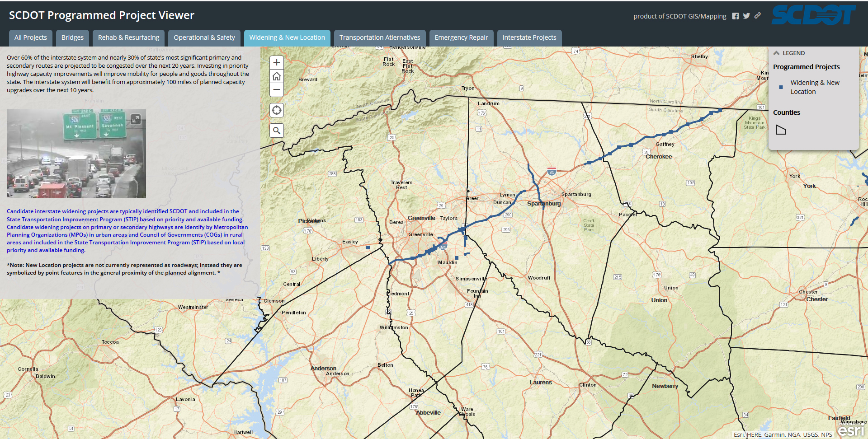
Task: View the Interstate Projects tab
Action: 529,37
